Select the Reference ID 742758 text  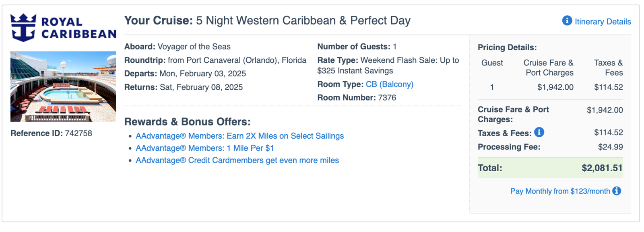[x=52, y=133]
